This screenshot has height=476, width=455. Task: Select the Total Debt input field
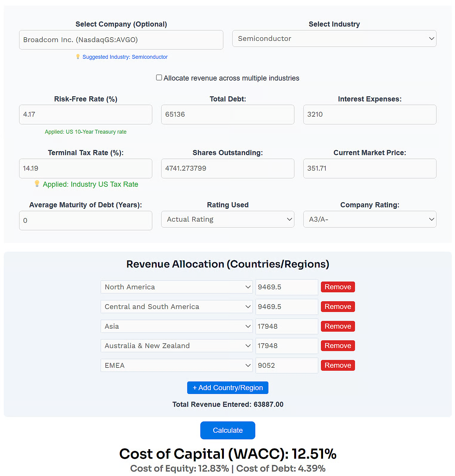pyautogui.click(x=227, y=114)
